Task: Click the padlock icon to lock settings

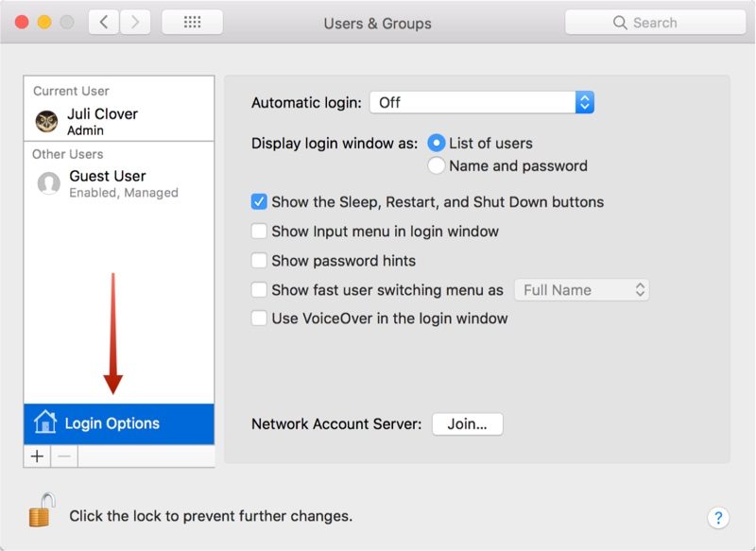Action: click(42, 510)
